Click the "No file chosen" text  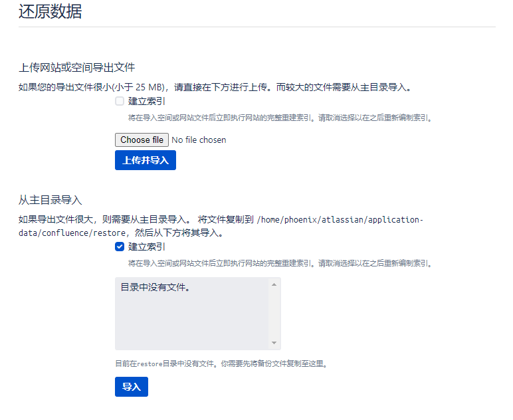pos(199,140)
